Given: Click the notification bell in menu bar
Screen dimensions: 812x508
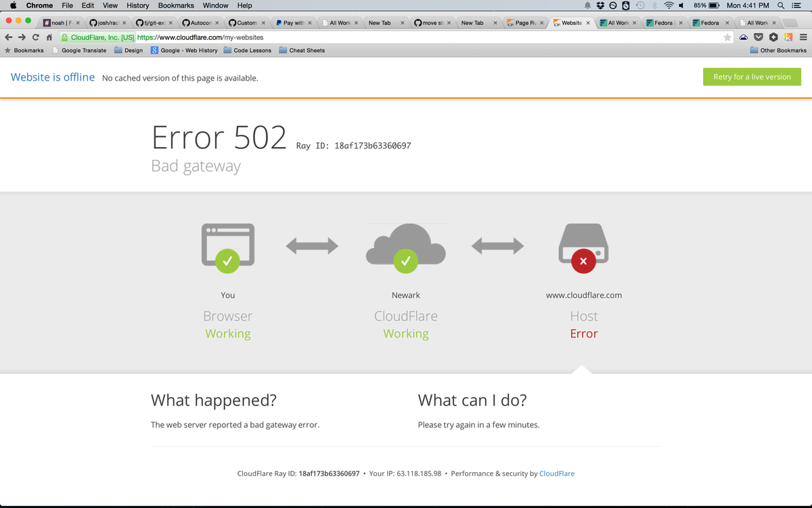Looking at the screenshot, I should point(588,5).
